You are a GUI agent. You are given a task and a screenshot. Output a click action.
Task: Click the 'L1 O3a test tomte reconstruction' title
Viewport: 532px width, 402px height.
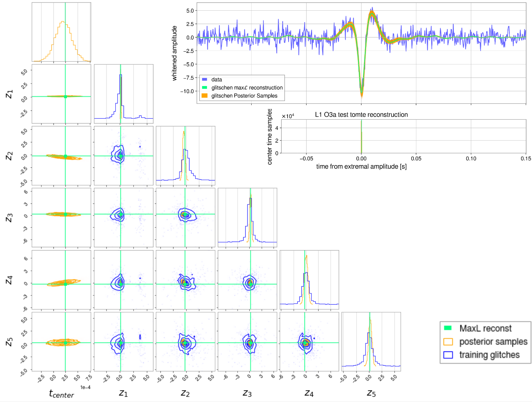(x=361, y=115)
